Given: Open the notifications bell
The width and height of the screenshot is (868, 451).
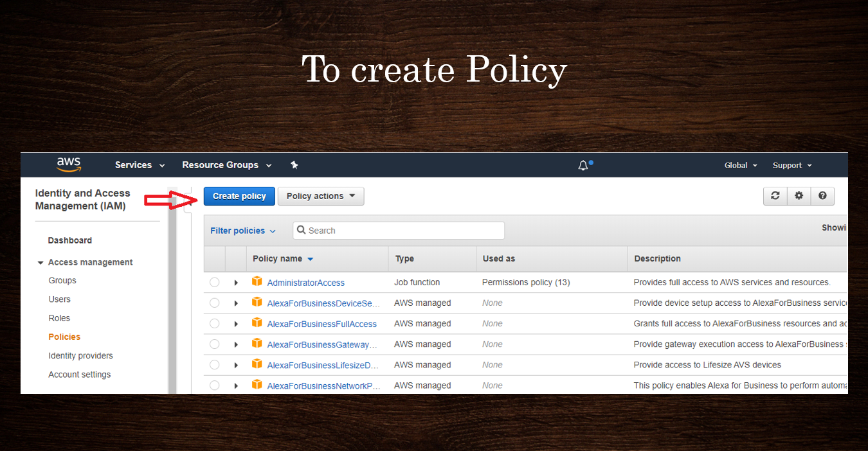Looking at the screenshot, I should [x=583, y=166].
